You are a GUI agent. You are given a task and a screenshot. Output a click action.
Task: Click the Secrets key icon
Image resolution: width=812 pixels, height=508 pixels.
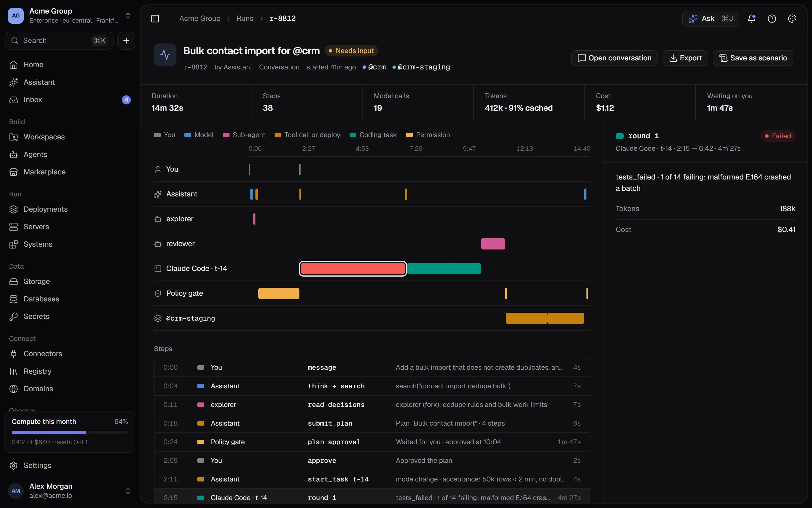(x=14, y=316)
